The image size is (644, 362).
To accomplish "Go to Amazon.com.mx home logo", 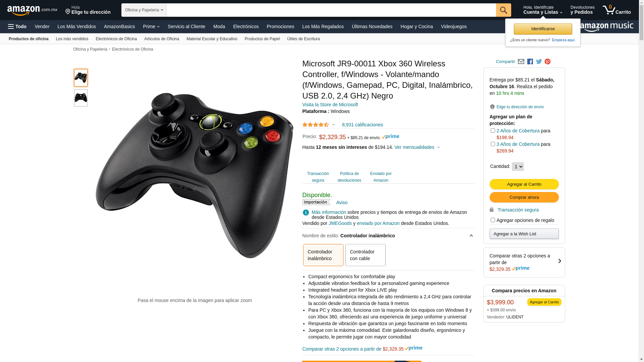I will [32, 10].
